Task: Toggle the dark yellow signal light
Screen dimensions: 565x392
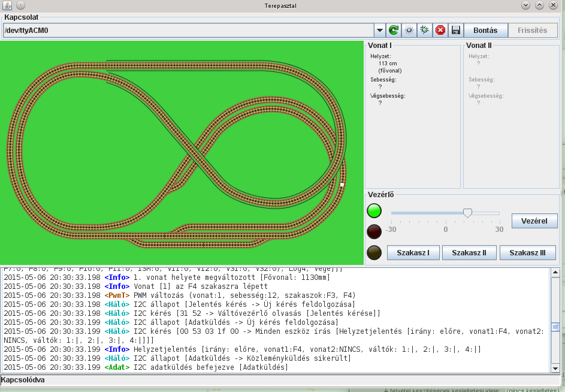Action: pyautogui.click(x=374, y=252)
